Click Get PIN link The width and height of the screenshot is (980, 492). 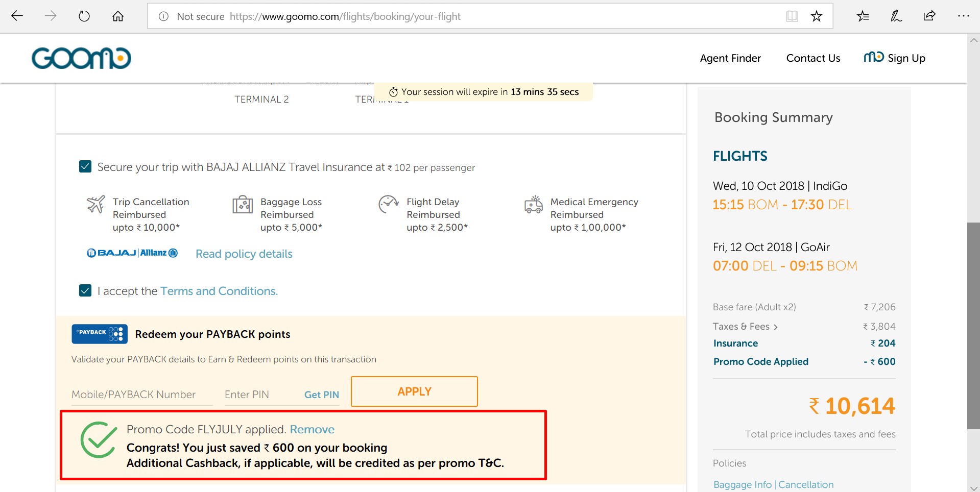click(322, 395)
